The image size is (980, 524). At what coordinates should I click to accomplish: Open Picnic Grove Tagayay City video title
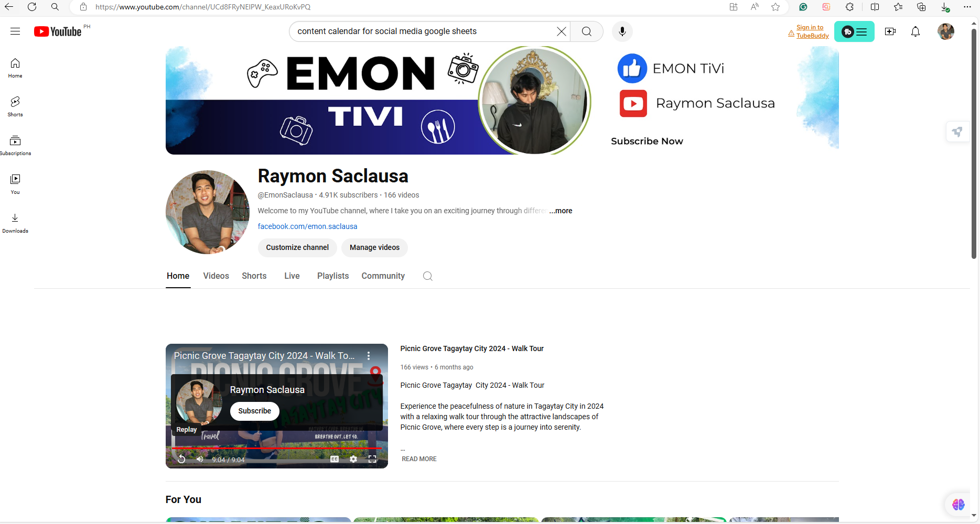pyautogui.click(x=472, y=348)
